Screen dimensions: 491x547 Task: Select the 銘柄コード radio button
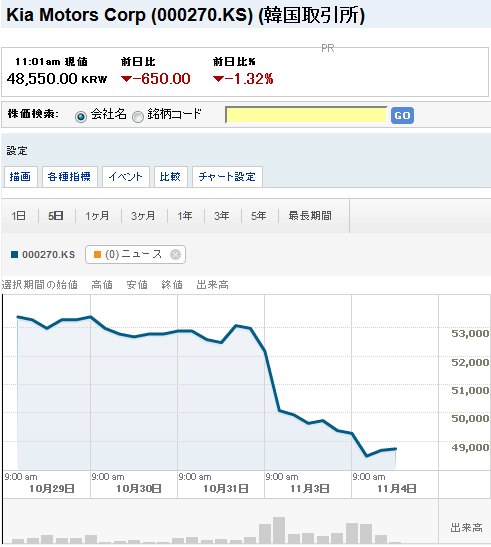click(x=138, y=117)
